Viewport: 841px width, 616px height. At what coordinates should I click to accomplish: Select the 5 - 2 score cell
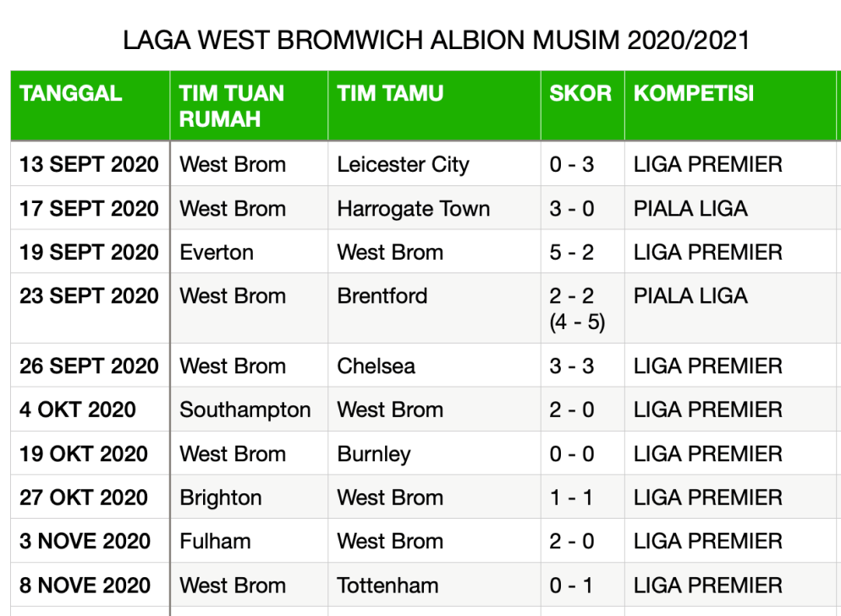point(572,252)
